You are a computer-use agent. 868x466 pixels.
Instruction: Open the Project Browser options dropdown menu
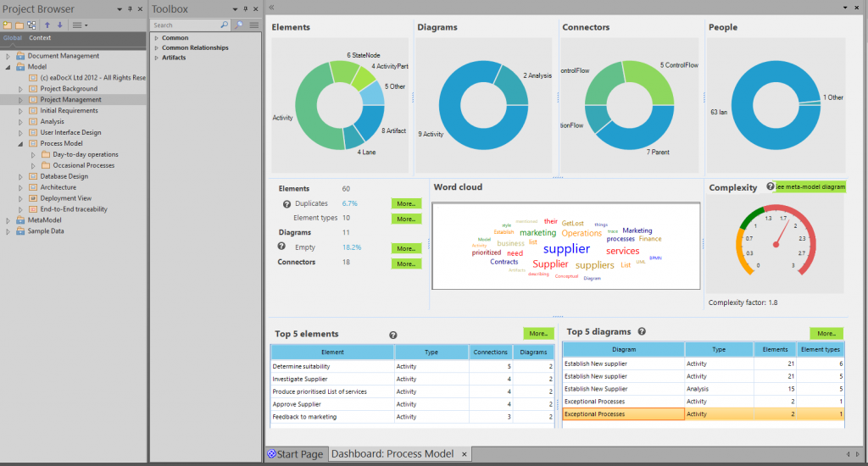pyautogui.click(x=81, y=25)
